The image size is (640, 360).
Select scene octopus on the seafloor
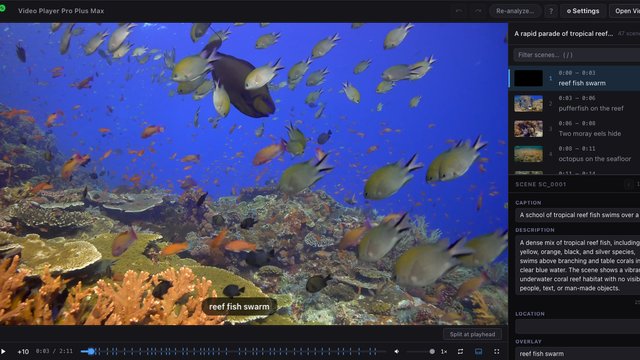575,154
